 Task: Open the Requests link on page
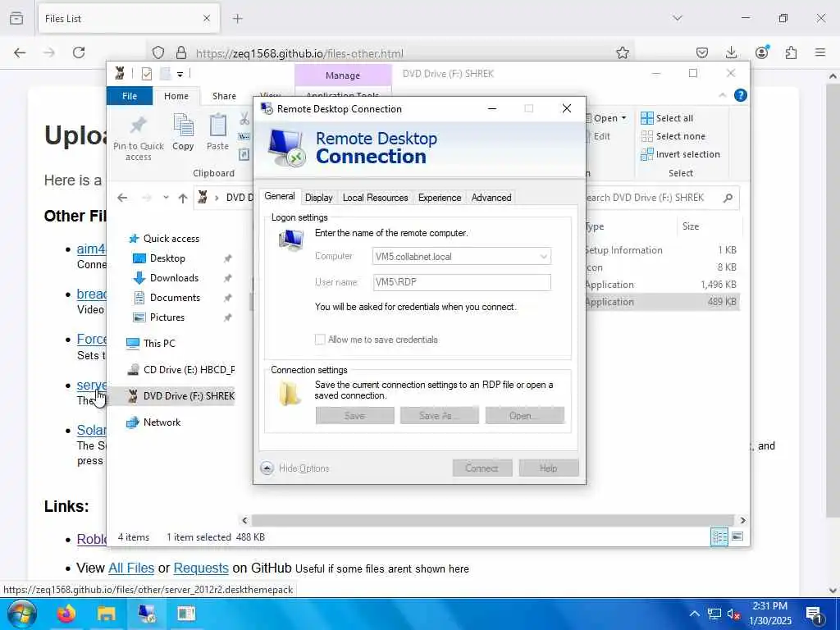point(201,568)
